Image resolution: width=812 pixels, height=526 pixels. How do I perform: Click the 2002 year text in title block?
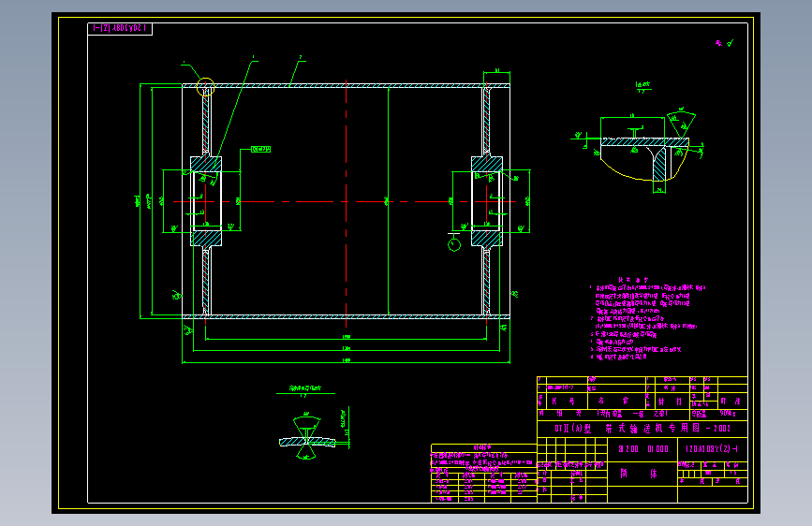tap(722, 429)
